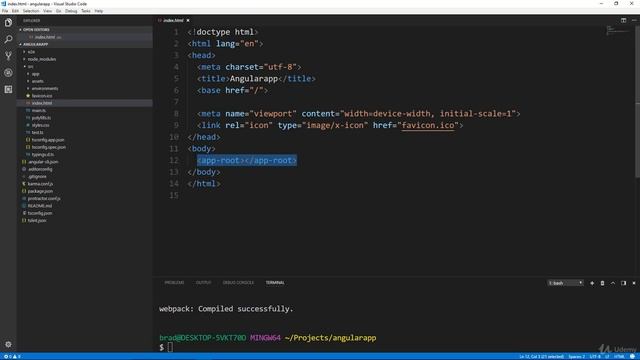
Task: Click the favicon.ico link in code
Action: pos(428,125)
